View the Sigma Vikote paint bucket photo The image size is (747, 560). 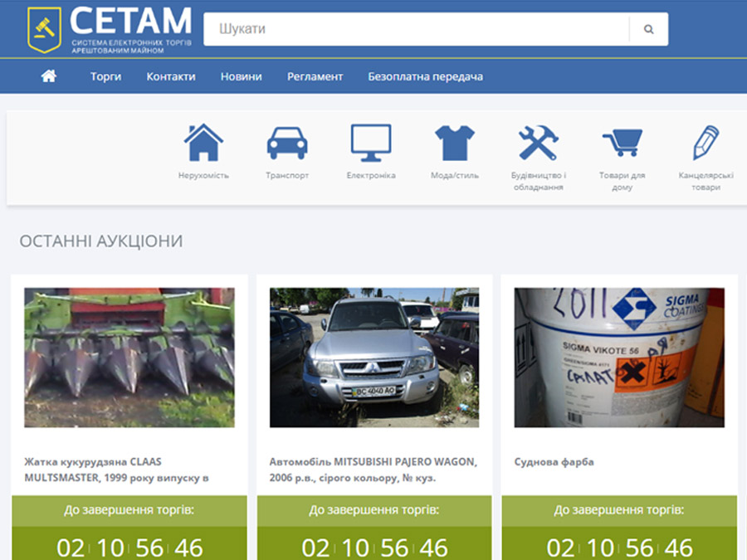(x=619, y=358)
